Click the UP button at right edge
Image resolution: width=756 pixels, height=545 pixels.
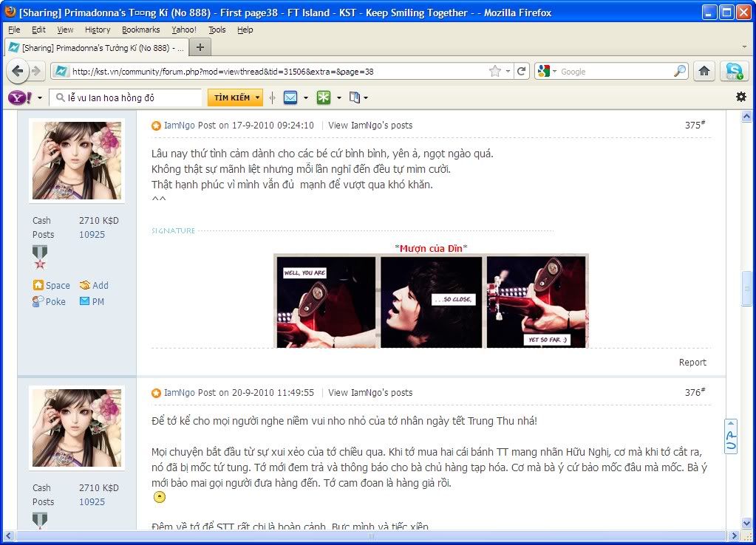pyautogui.click(x=731, y=436)
